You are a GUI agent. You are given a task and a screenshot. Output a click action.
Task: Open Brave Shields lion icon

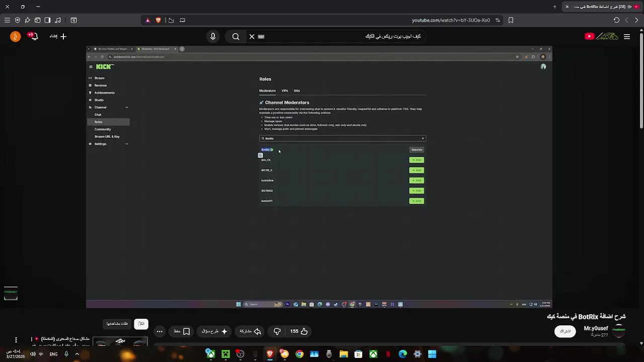(x=158, y=20)
